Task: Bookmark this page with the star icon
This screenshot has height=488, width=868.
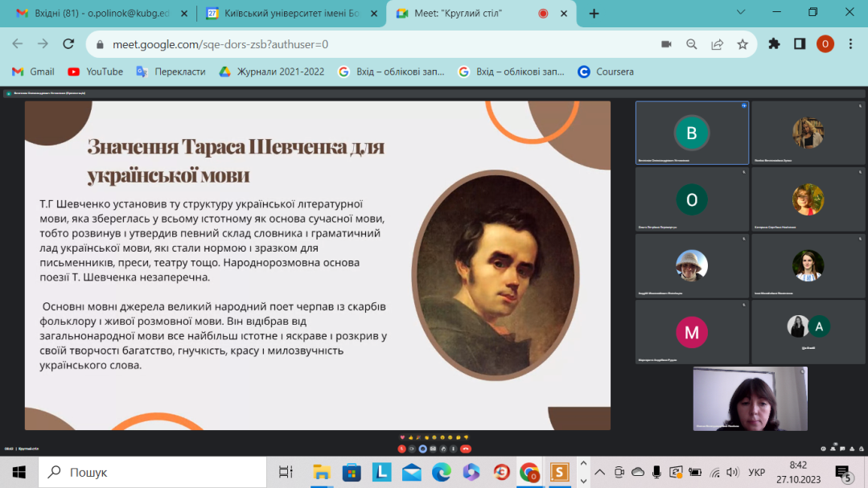Action: point(743,44)
